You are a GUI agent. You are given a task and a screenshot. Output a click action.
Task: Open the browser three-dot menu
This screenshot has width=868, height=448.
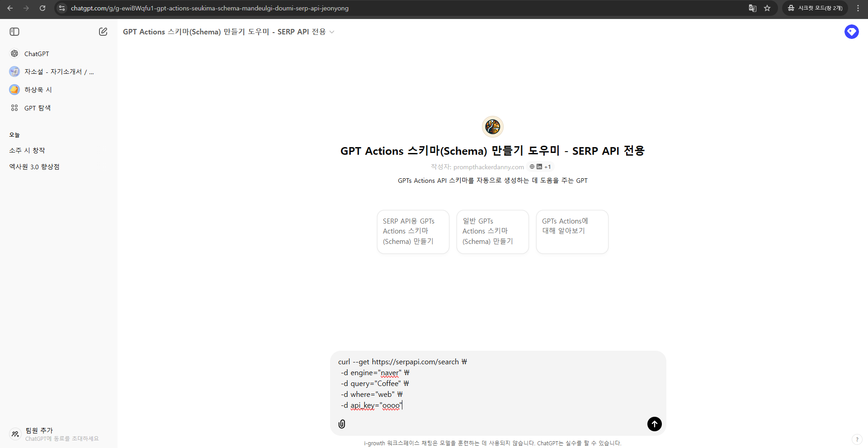tap(858, 8)
